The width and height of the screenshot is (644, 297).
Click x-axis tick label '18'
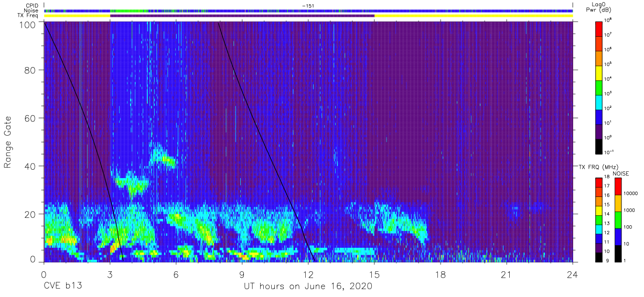point(441,274)
